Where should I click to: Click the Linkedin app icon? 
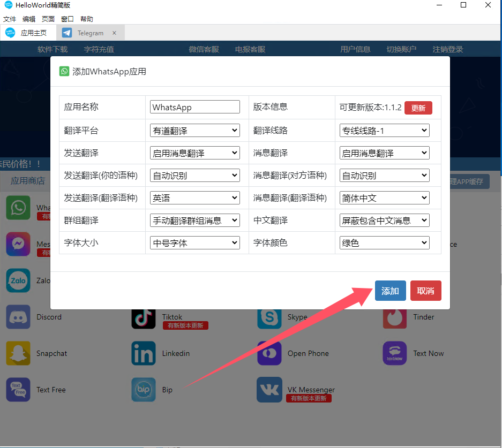coord(144,353)
